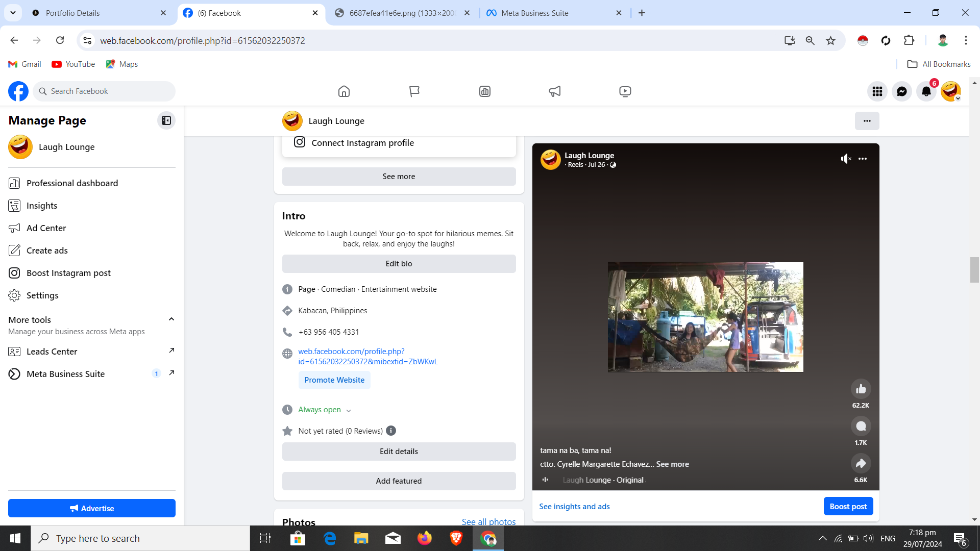
Task: Open the reel's three-dot options menu
Action: pyautogui.click(x=863, y=159)
